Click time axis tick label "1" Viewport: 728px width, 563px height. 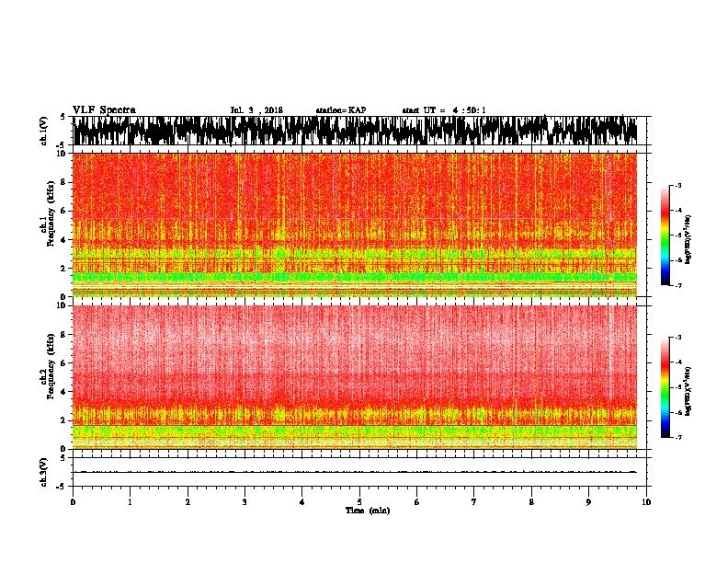(x=130, y=501)
